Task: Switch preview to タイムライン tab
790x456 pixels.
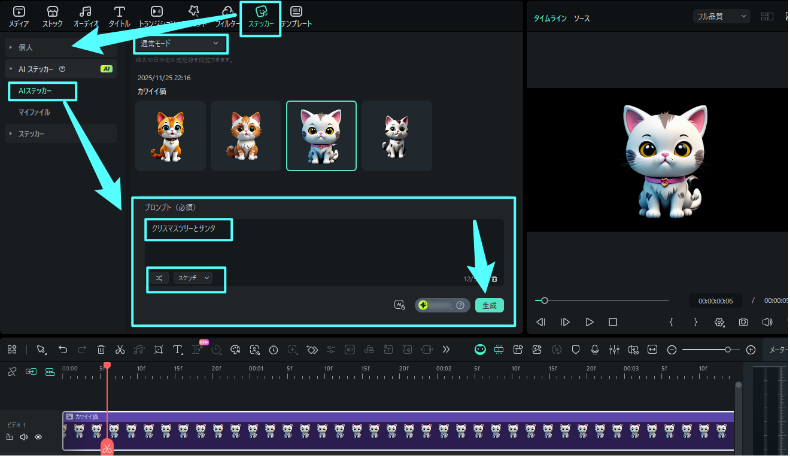Action: [550, 18]
